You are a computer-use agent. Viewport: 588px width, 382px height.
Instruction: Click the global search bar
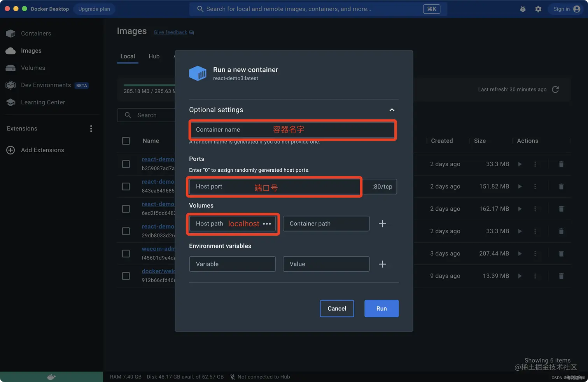pos(318,9)
